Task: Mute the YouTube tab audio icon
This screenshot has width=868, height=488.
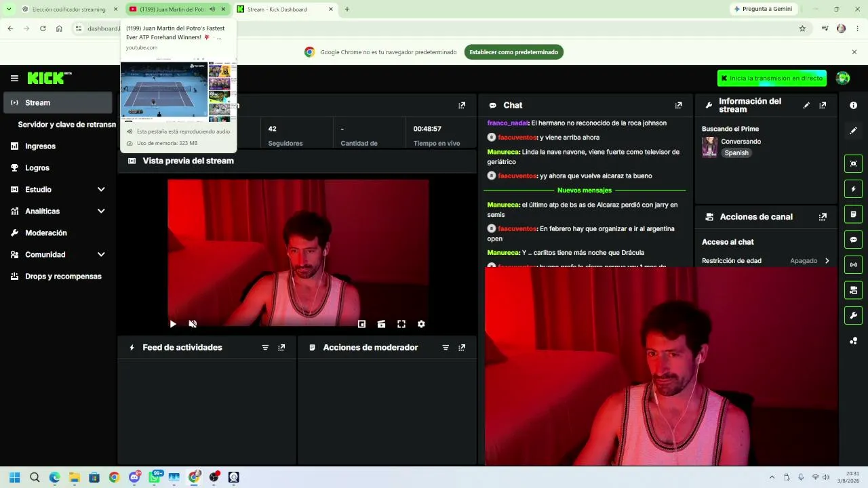Action: point(212,9)
